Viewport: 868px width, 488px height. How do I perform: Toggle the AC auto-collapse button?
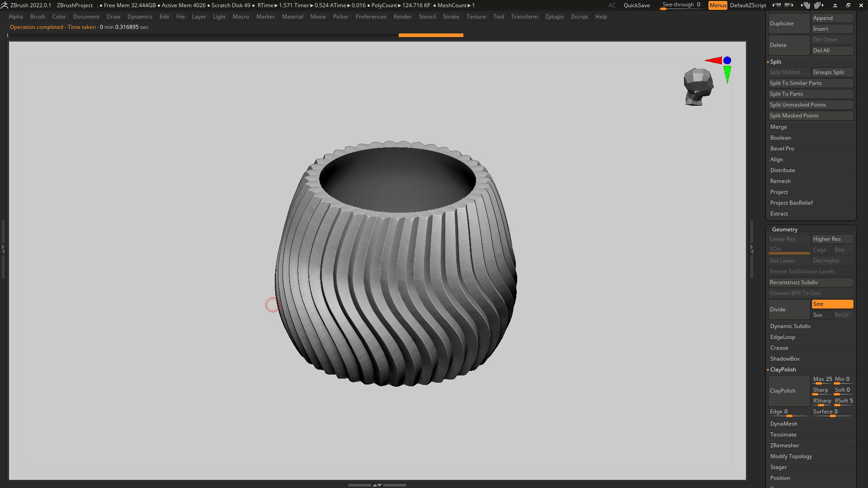(612, 5)
